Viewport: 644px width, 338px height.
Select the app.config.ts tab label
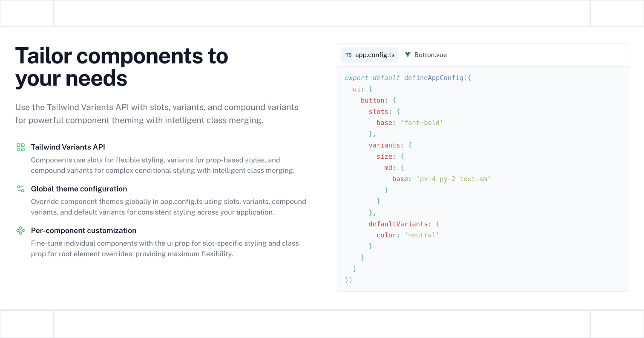pyautogui.click(x=375, y=55)
